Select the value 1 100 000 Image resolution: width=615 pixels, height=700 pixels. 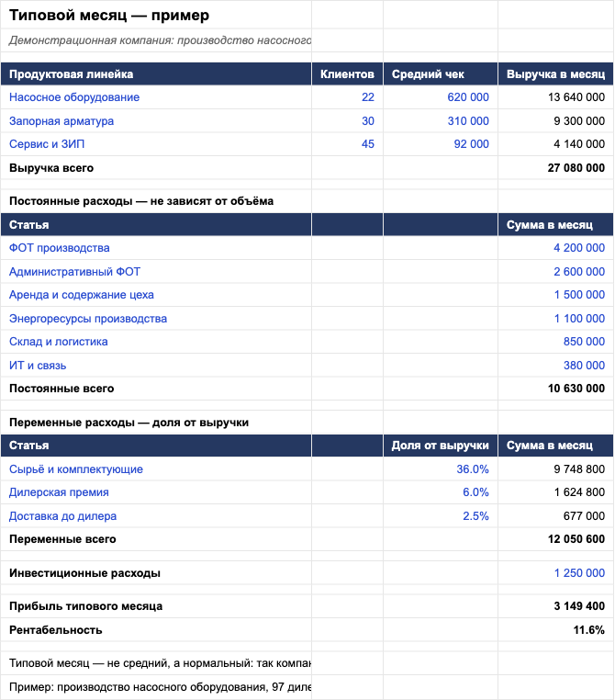[x=555, y=318]
